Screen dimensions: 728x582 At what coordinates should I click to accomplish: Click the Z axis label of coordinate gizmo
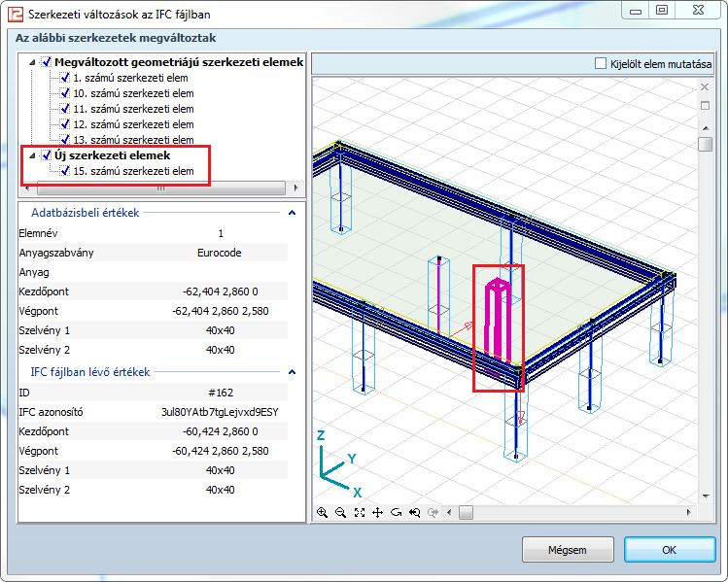pos(321,435)
